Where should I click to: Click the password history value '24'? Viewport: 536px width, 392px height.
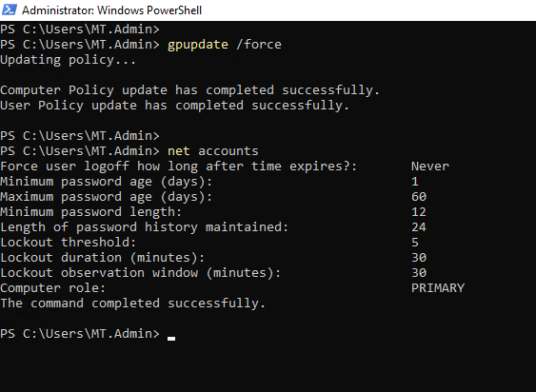(x=419, y=227)
